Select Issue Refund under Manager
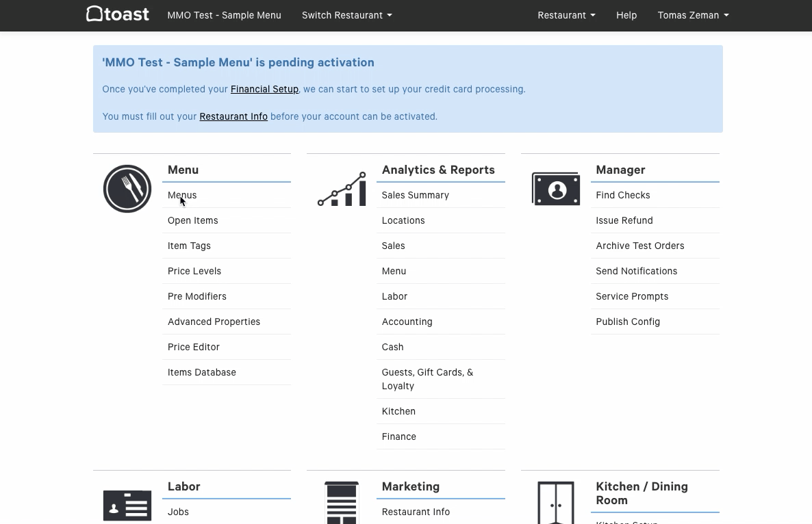812x524 pixels. tap(624, 220)
